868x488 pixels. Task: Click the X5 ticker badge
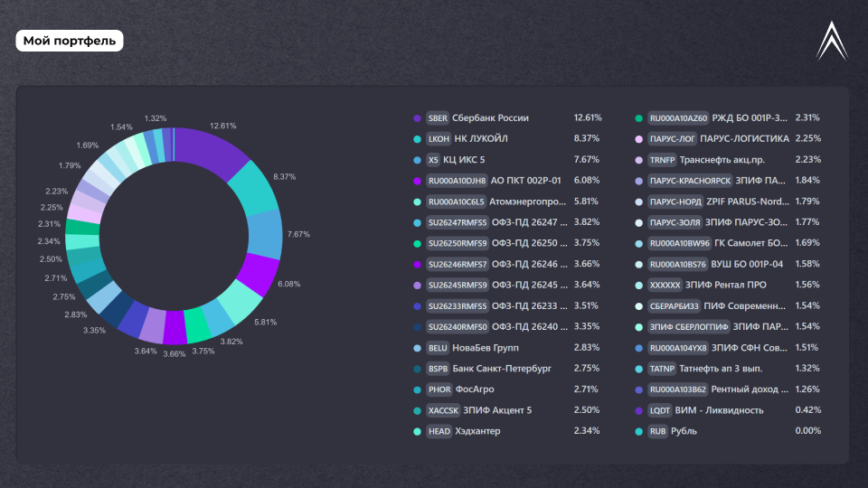click(x=433, y=160)
